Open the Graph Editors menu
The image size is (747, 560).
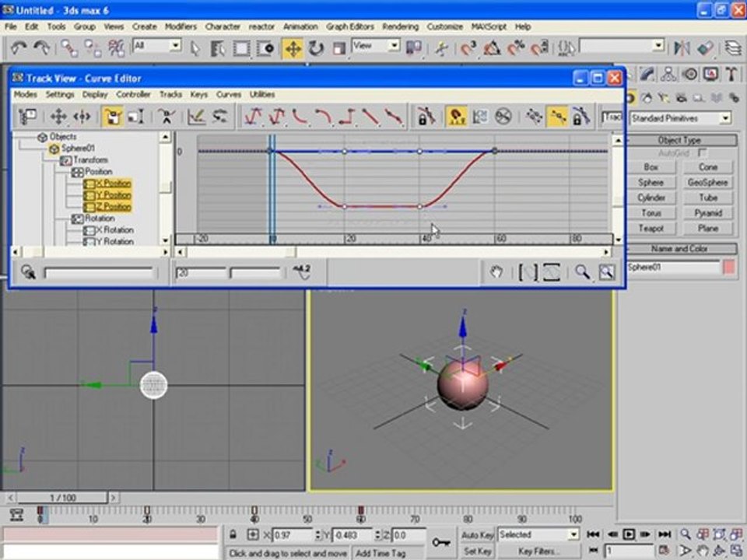(350, 26)
